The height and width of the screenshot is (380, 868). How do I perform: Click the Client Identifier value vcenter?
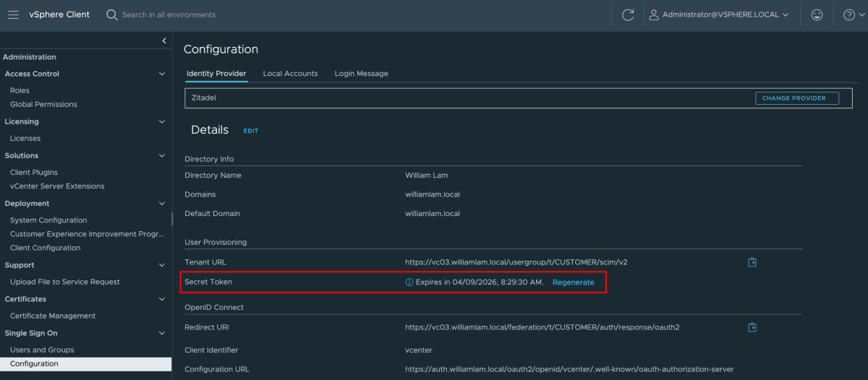point(419,350)
